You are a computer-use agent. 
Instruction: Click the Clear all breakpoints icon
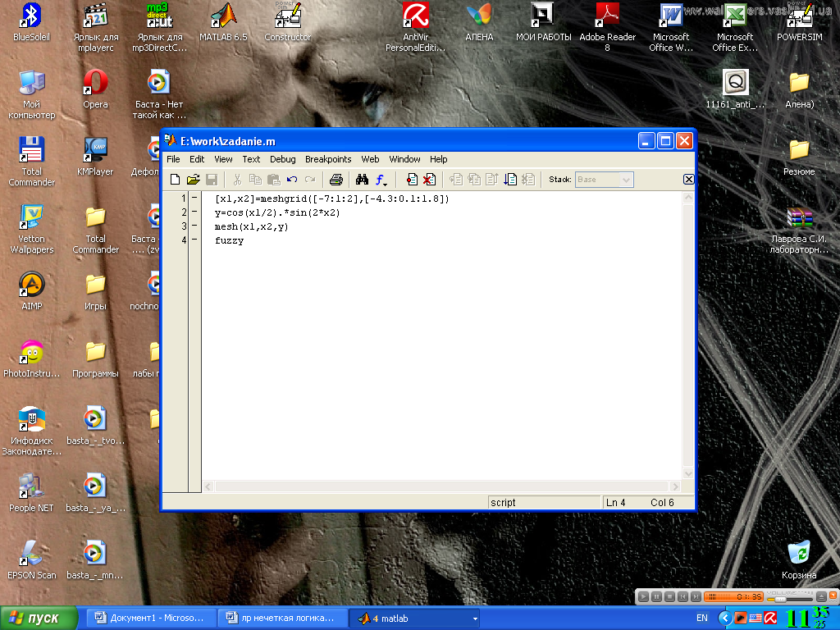(429, 180)
